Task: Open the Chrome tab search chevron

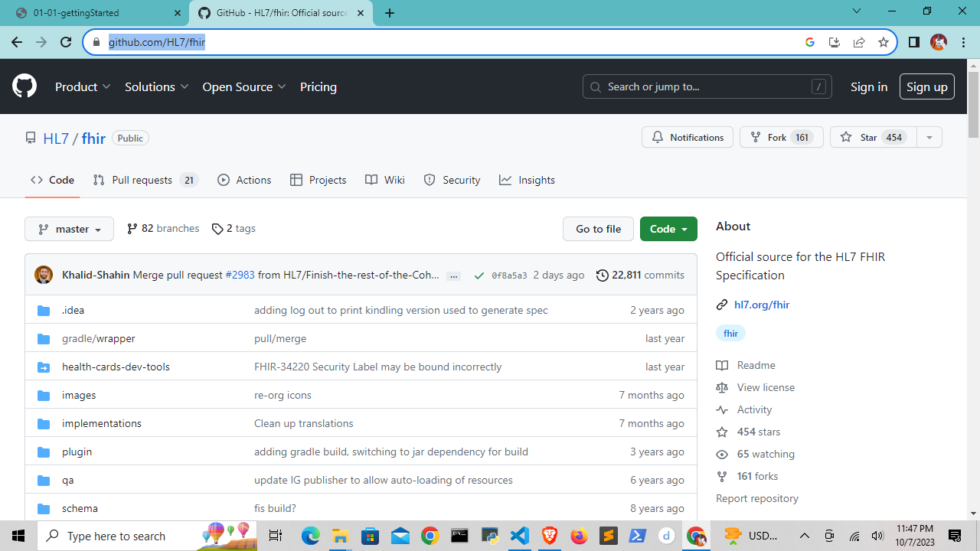Action: [x=857, y=11]
